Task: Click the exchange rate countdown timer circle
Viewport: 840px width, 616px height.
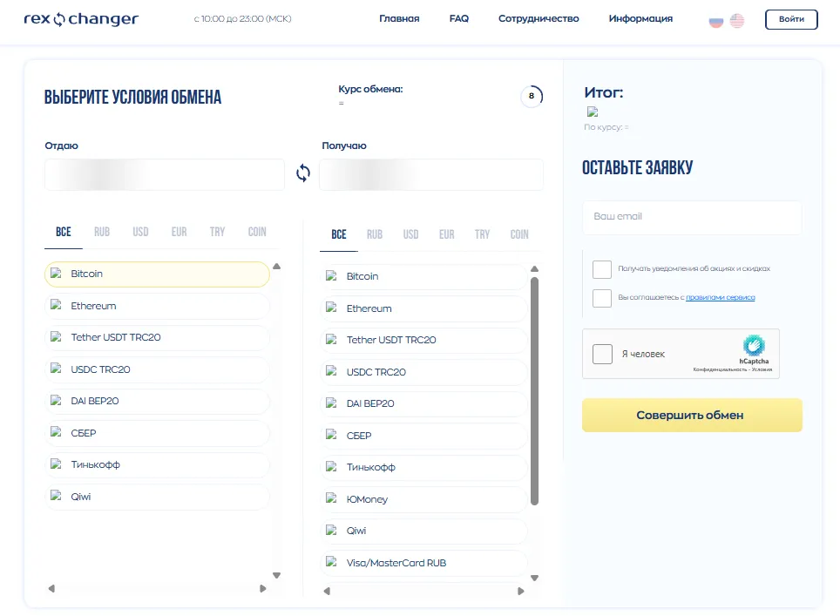Action: click(532, 96)
